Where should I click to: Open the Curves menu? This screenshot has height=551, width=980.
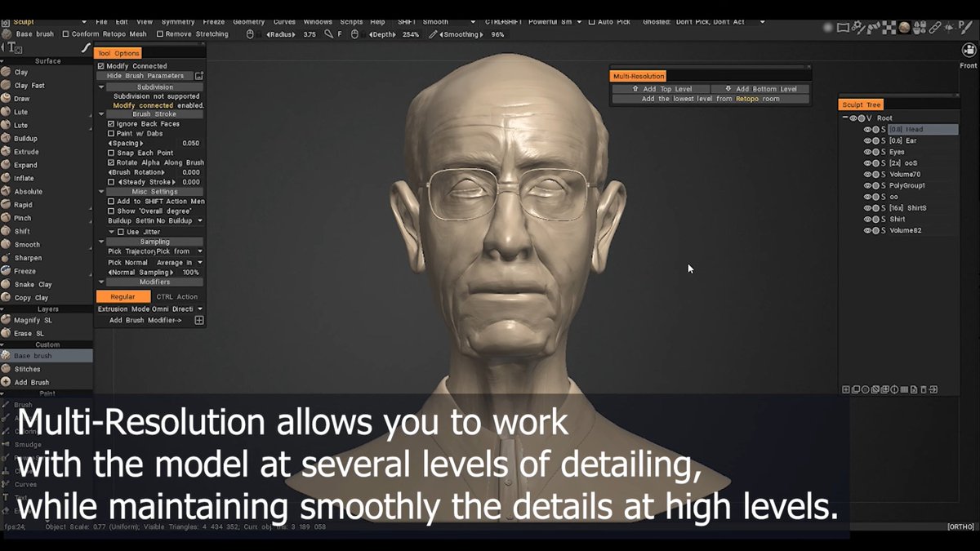pos(284,22)
